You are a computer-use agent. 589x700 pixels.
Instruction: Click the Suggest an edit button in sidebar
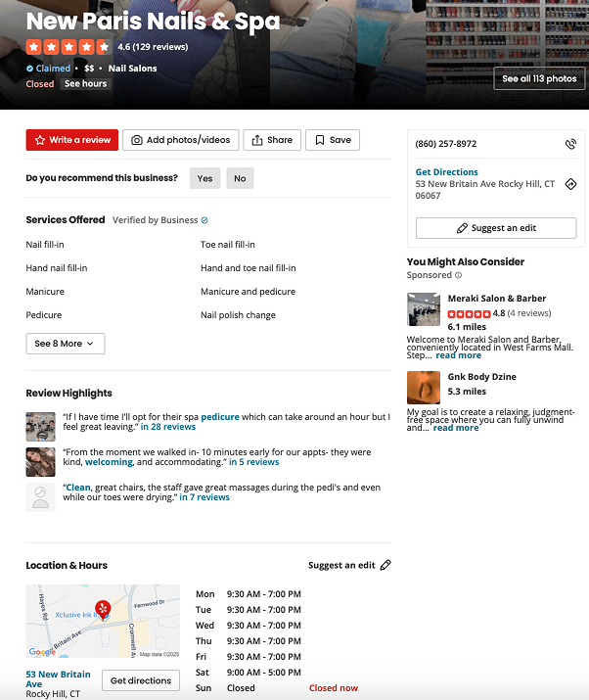tap(496, 228)
